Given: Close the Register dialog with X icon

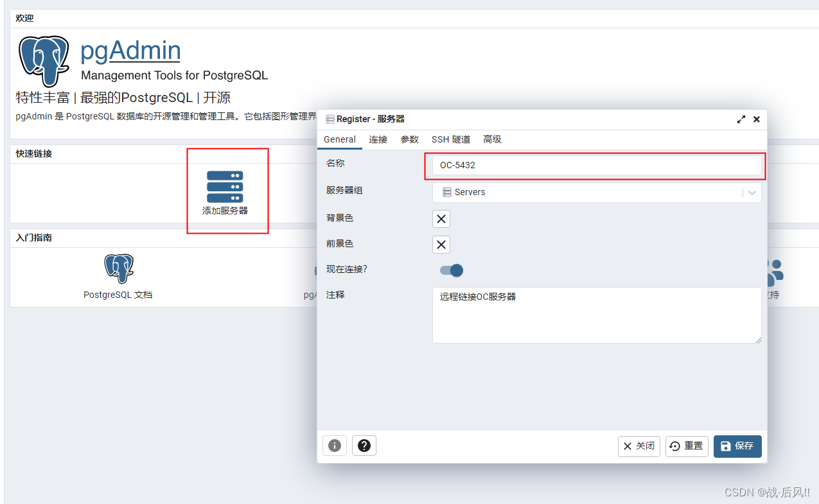Looking at the screenshot, I should click(757, 119).
